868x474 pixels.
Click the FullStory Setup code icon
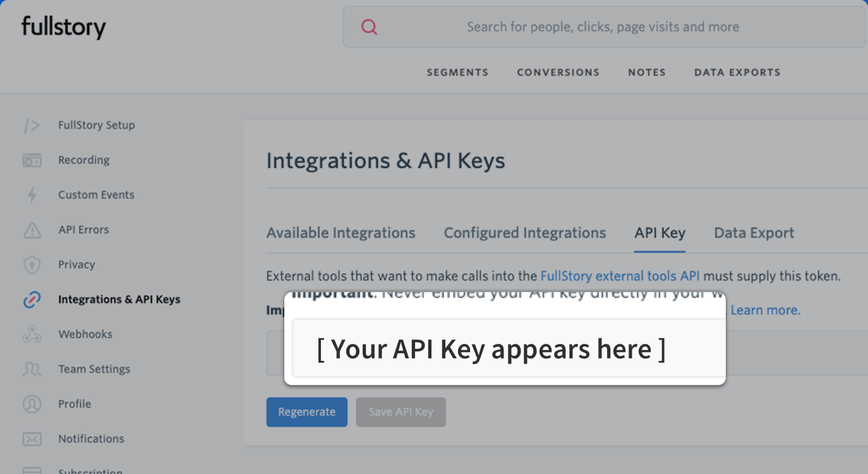32,125
